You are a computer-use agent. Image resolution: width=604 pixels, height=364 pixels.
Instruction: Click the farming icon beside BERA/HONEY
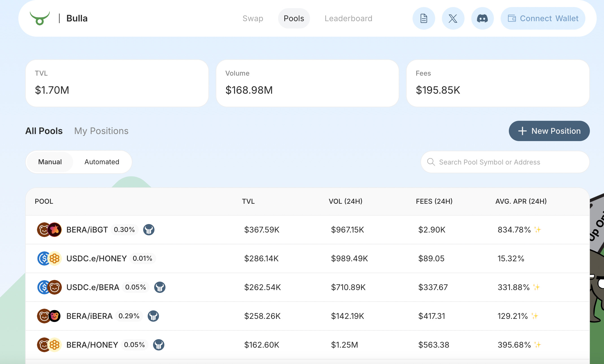[x=159, y=345]
